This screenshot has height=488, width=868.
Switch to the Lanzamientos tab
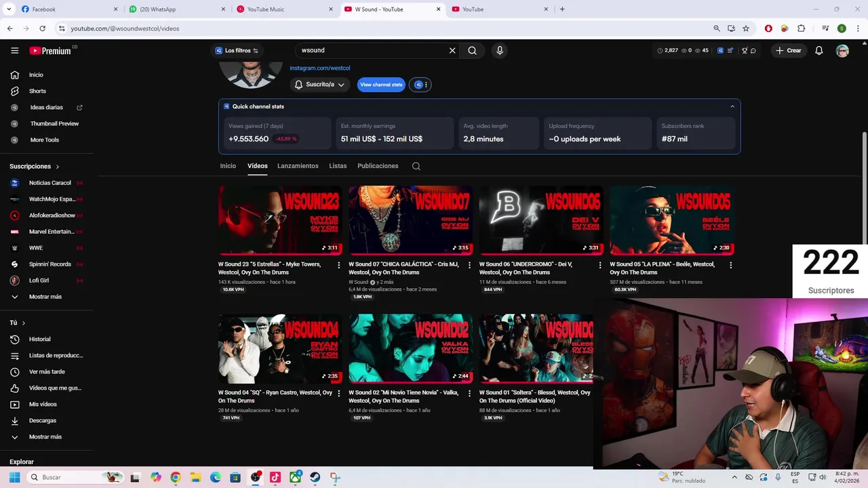[x=298, y=166]
